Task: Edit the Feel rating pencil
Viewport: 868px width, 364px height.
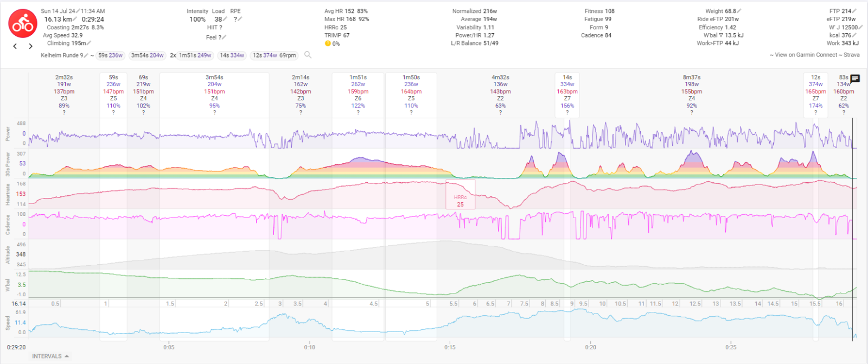Action: 224,37
